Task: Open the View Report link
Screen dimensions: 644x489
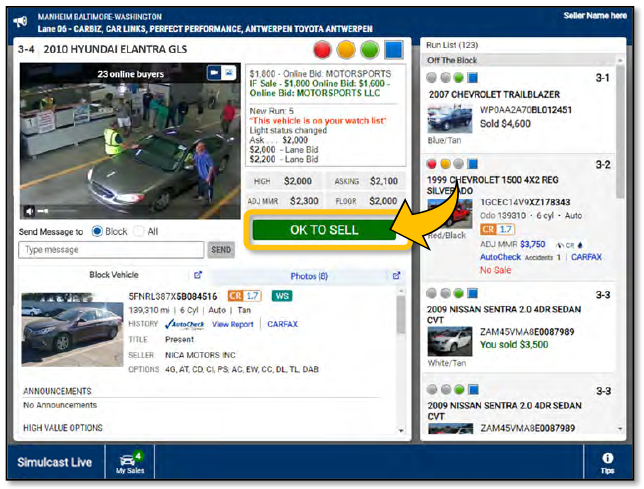Action: (232, 324)
